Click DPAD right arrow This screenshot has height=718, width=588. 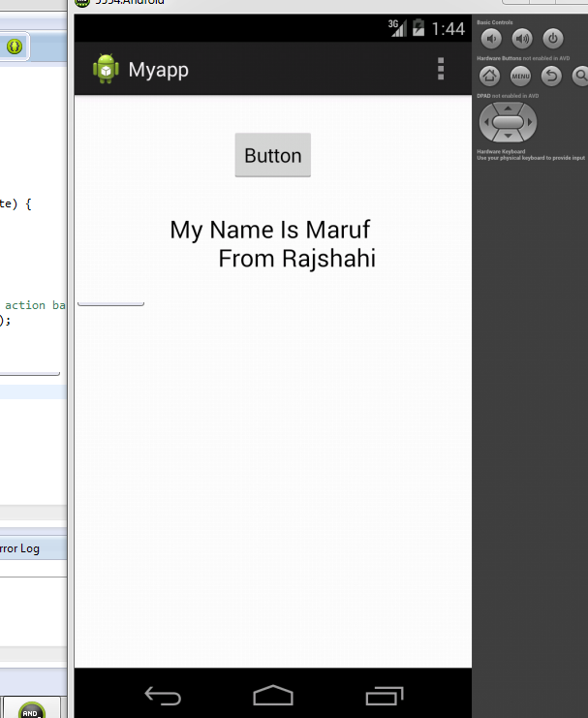(530, 122)
